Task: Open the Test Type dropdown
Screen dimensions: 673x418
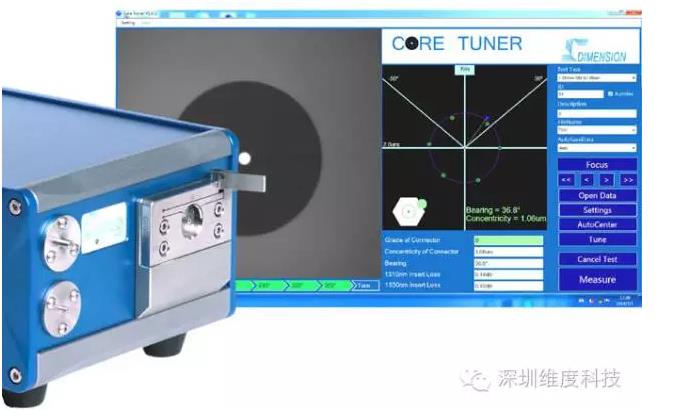Action: 596,77
